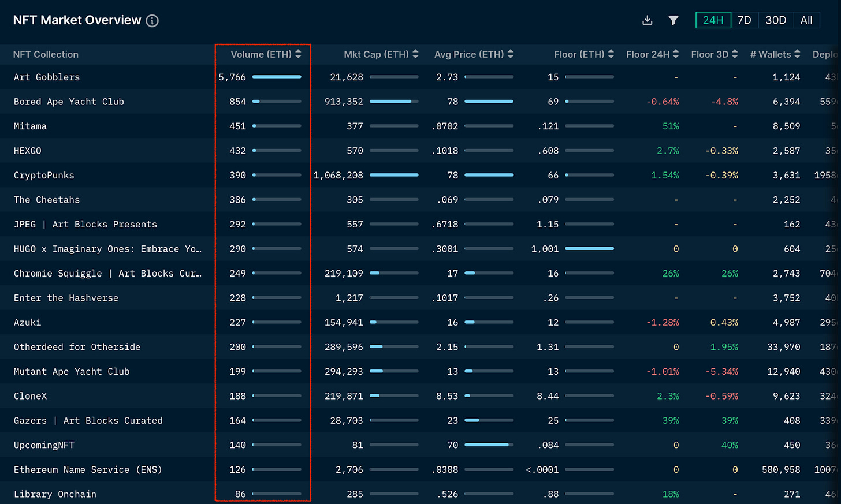Open the Art Gobblers collection
The height and width of the screenshot is (504, 841).
point(47,77)
